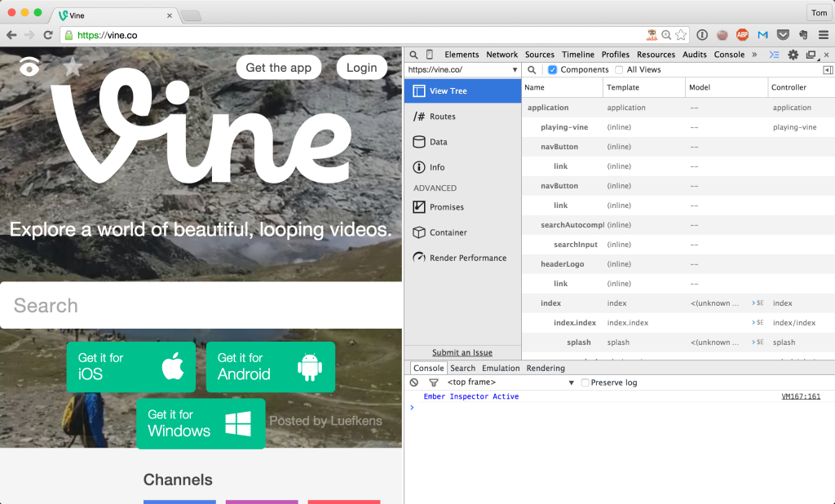Open Container in the Ember sidebar

[x=462, y=232]
